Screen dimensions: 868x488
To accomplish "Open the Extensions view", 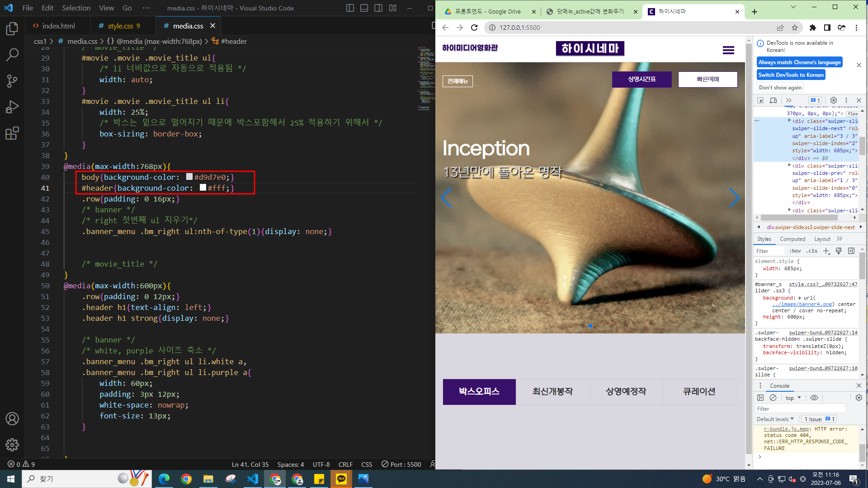I will [x=12, y=133].
